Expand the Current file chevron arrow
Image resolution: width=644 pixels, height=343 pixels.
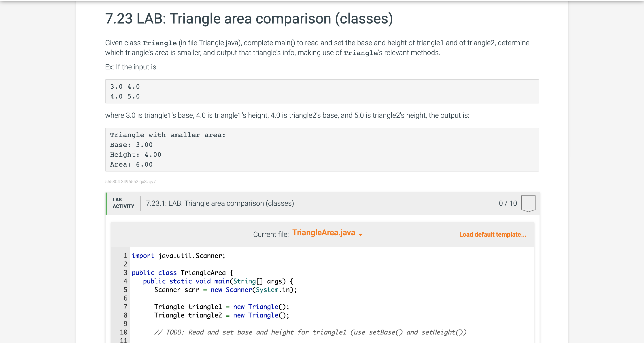point(361,235)
